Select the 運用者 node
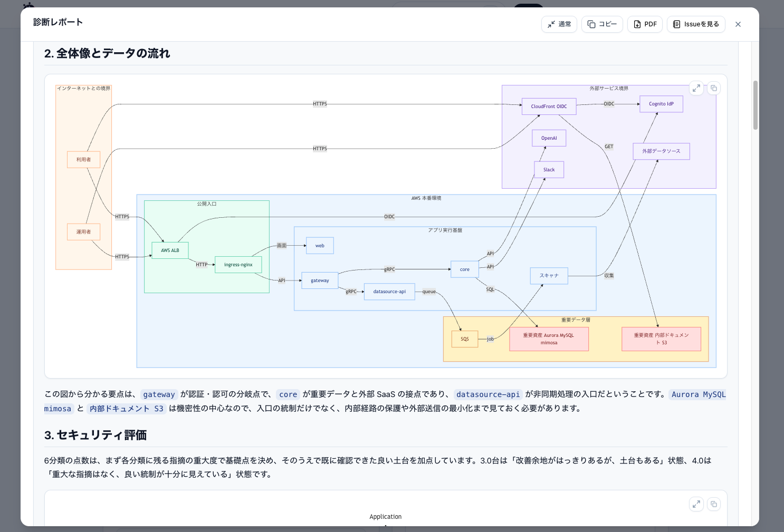 coord(83,232)
